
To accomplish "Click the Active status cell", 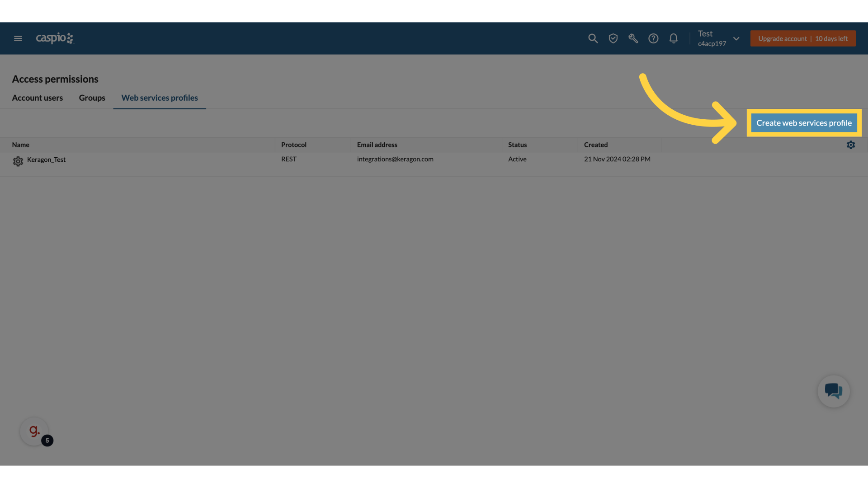I will coord(517,159).
